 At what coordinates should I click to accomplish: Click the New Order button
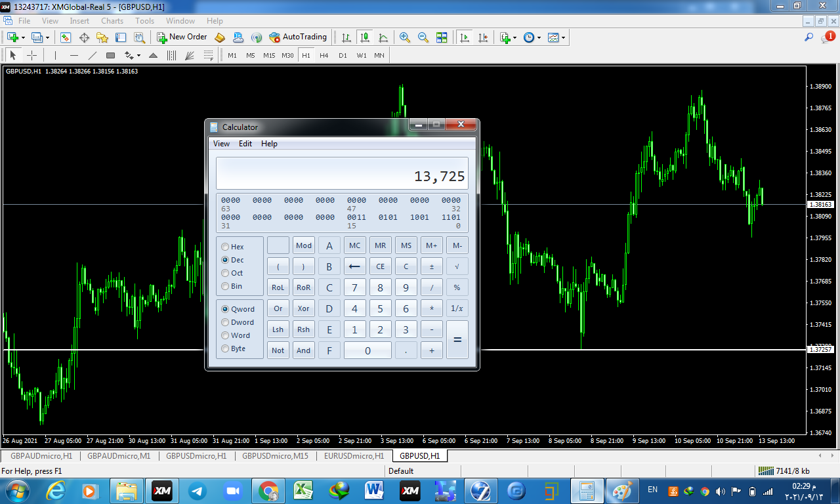(x=182, y=37)
